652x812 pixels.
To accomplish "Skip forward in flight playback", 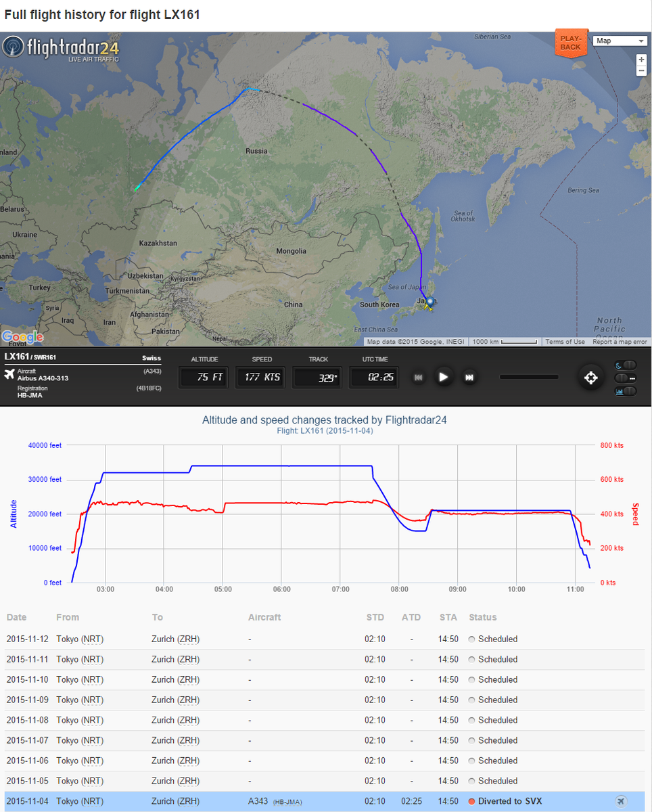I will pos(469,378).
